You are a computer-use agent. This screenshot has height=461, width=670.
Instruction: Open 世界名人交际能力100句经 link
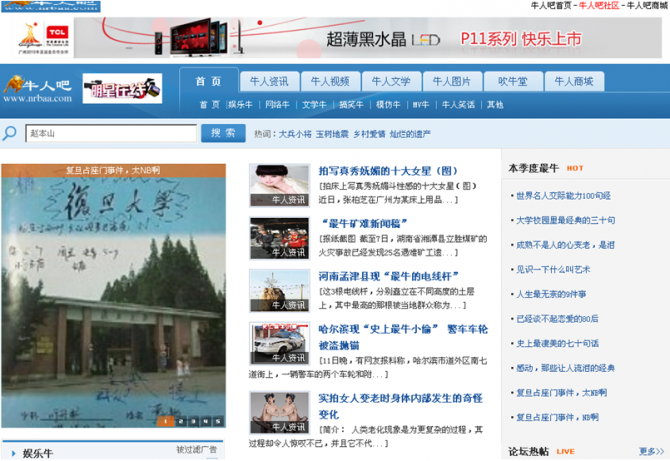click(x=565, y=196)
